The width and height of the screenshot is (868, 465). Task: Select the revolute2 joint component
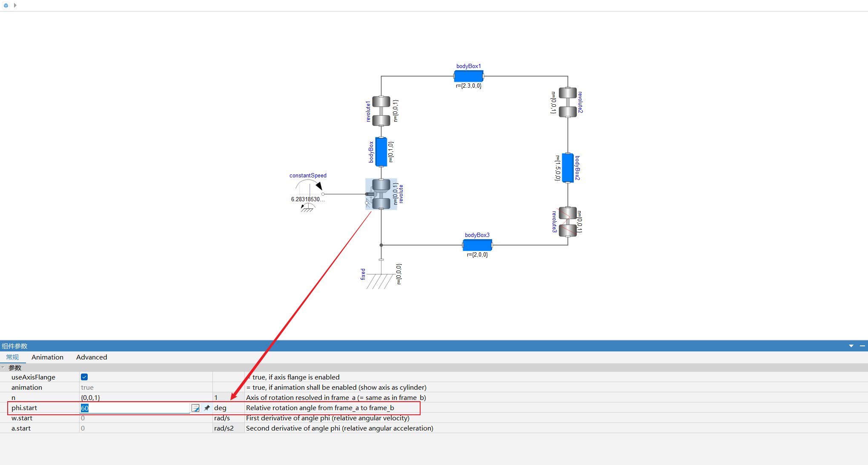(x=567, y=102)
